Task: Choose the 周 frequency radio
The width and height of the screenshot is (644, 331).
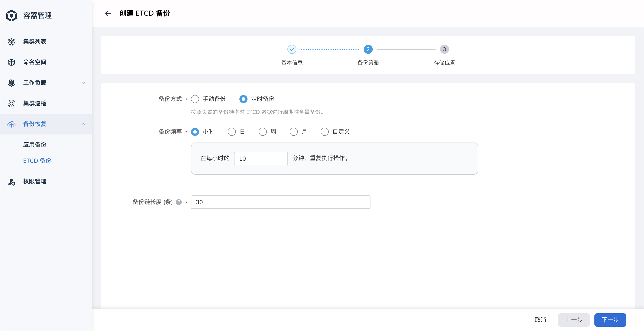Action: coord(263,132)
